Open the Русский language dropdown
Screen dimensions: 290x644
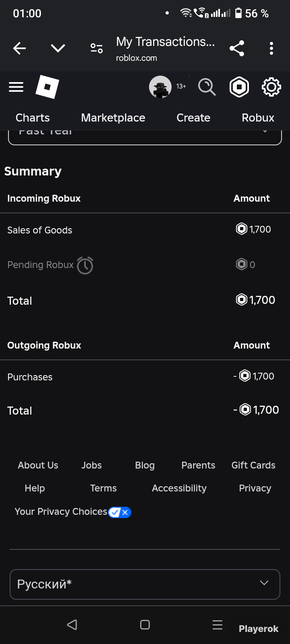tap(145, 584)
